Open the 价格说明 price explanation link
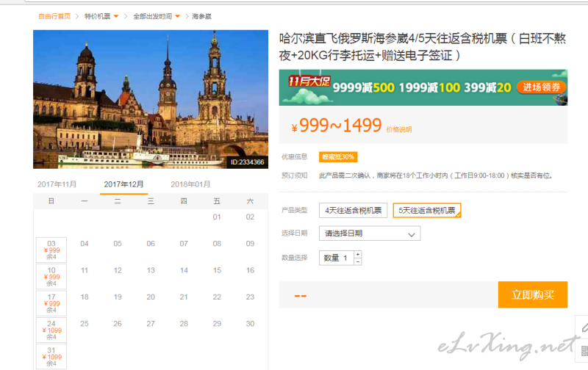Image resolution: width=588 pixels, height=370 pixels. pos(399,130)
